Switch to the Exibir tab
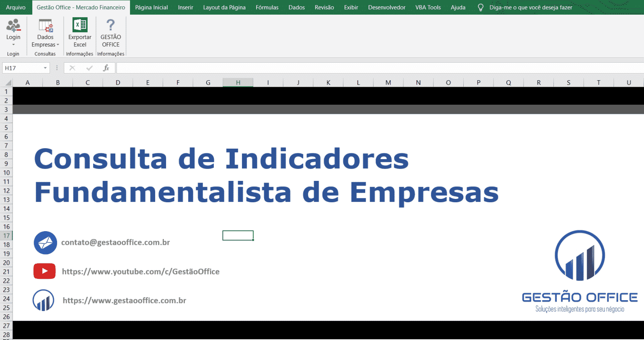 click(351, 8)
